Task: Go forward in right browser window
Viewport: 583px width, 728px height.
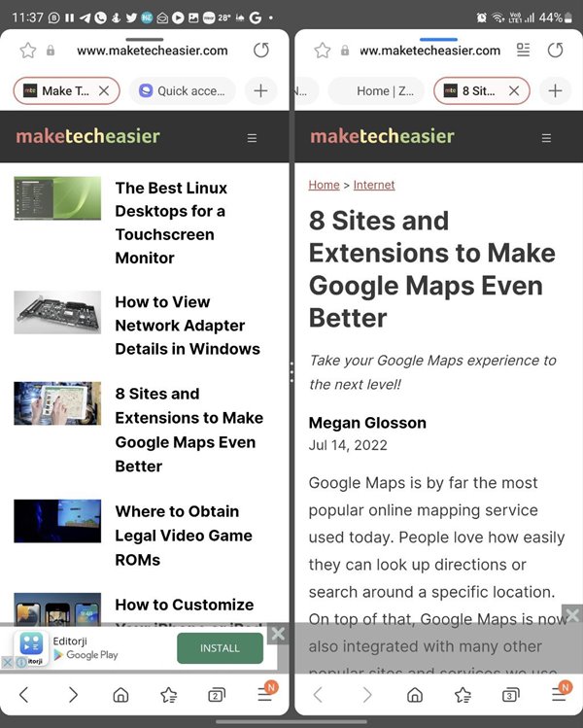Action: tap(366, 695)
